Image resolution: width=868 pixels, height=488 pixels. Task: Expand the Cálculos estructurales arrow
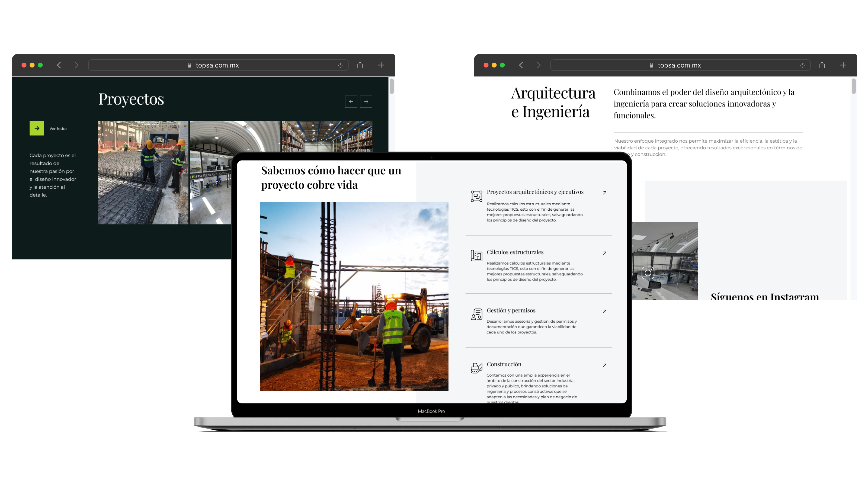coord(604,253)
